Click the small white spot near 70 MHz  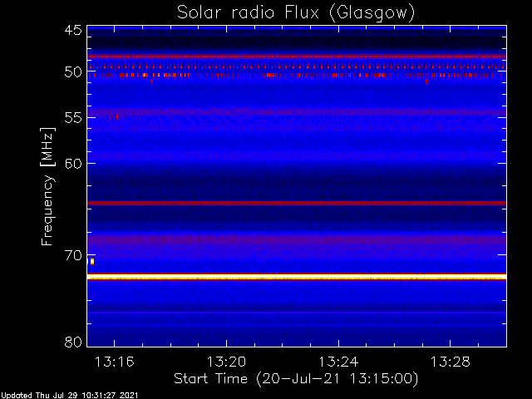coord(91,261)
